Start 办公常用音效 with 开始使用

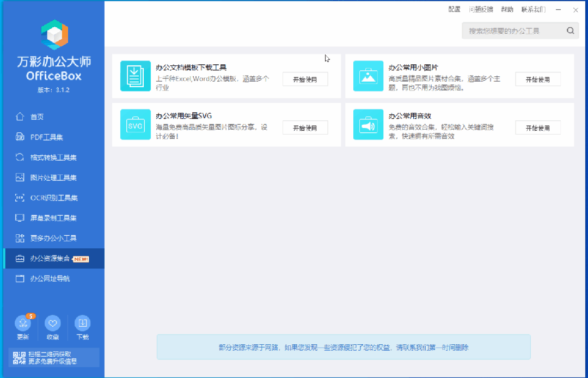(x=538, y=128)
